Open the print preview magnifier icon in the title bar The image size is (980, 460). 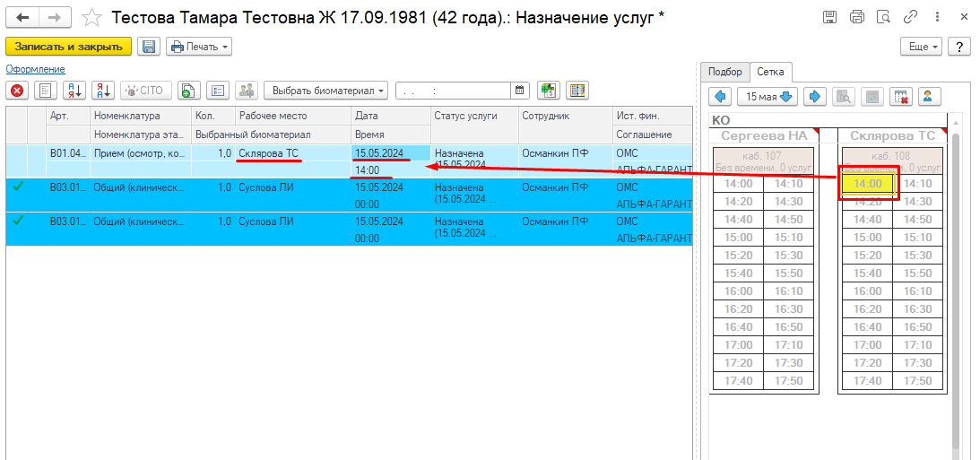(x=883, y=18)
